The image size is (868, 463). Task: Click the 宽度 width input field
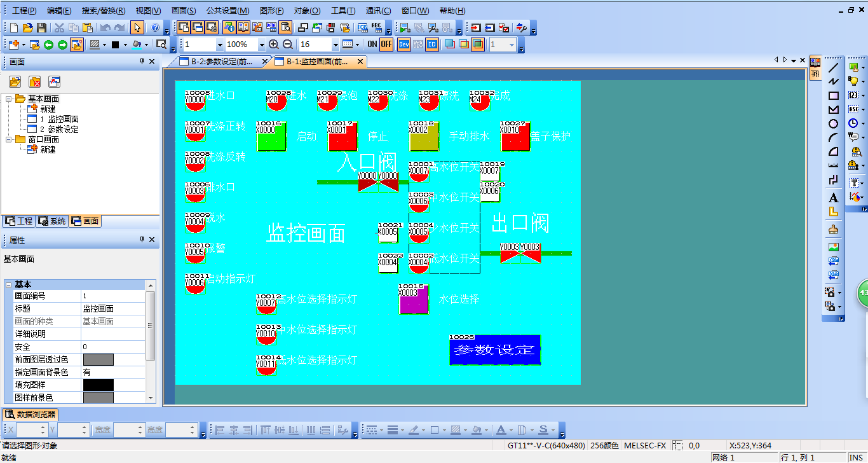(x=129, y=430)
